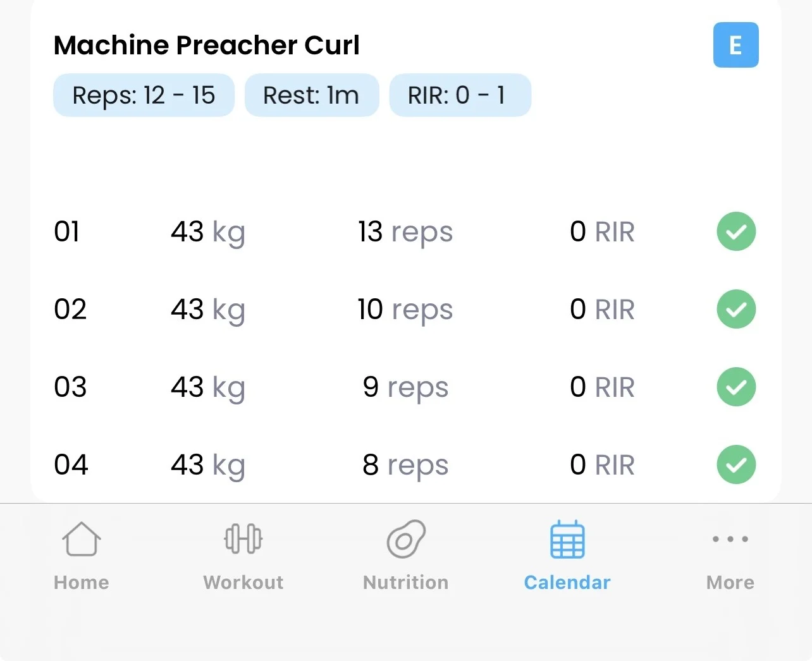Toggle set 02 completed checkmark

[735, 310]
